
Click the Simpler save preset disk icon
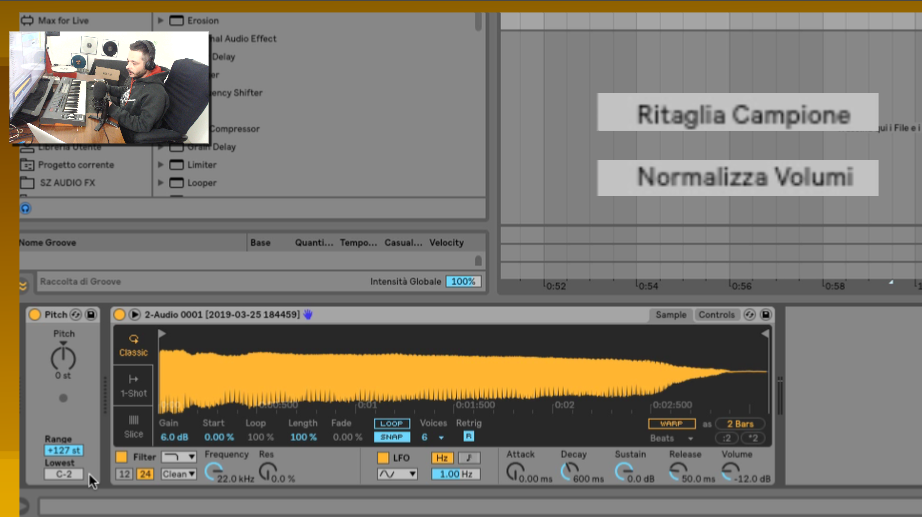766,315
